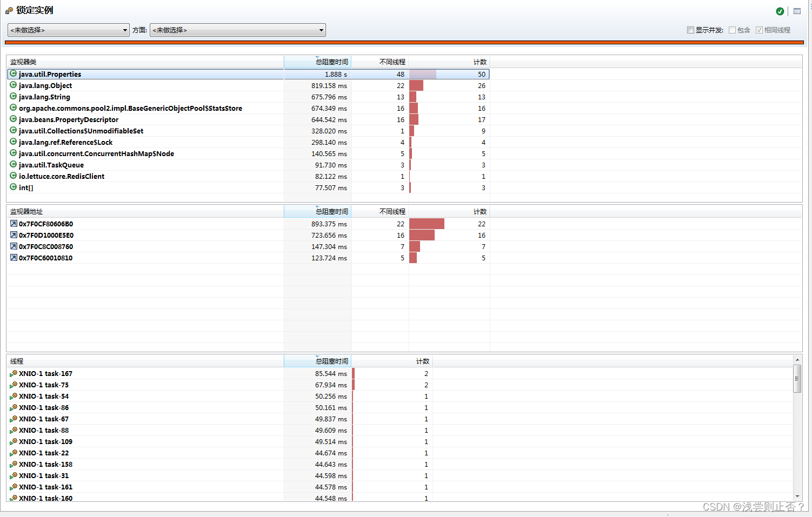Viewport: 812px width, 517px height.
Task: Open the first 未做选择 dropdown
Action: point(68,30)
